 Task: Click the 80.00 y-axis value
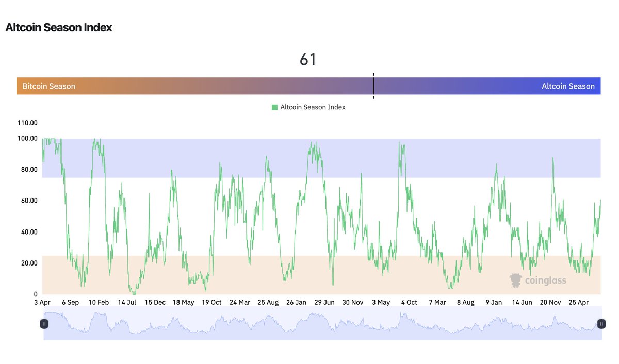tap(28, 170)
